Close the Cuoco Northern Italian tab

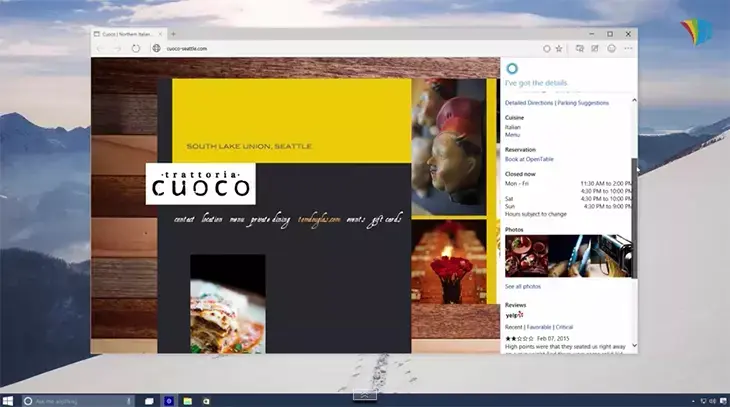click(160, 34)
